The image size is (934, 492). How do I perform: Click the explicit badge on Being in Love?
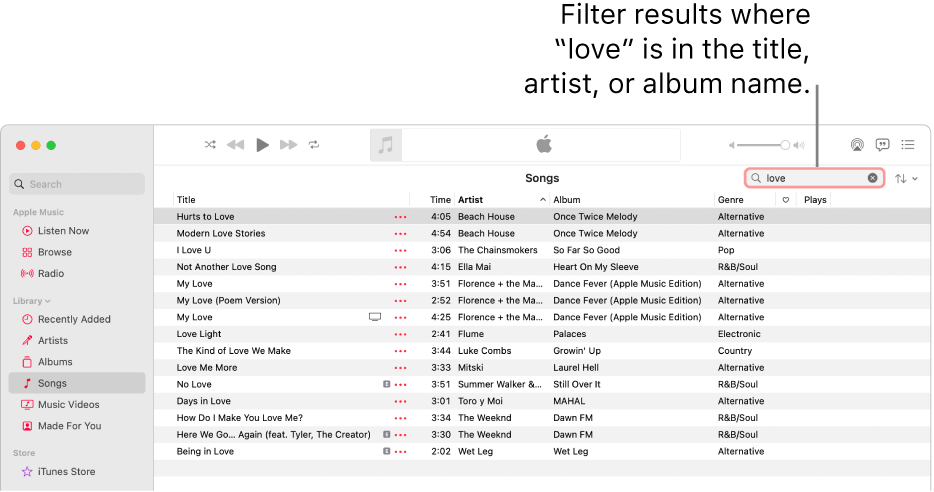coord(387,451)
